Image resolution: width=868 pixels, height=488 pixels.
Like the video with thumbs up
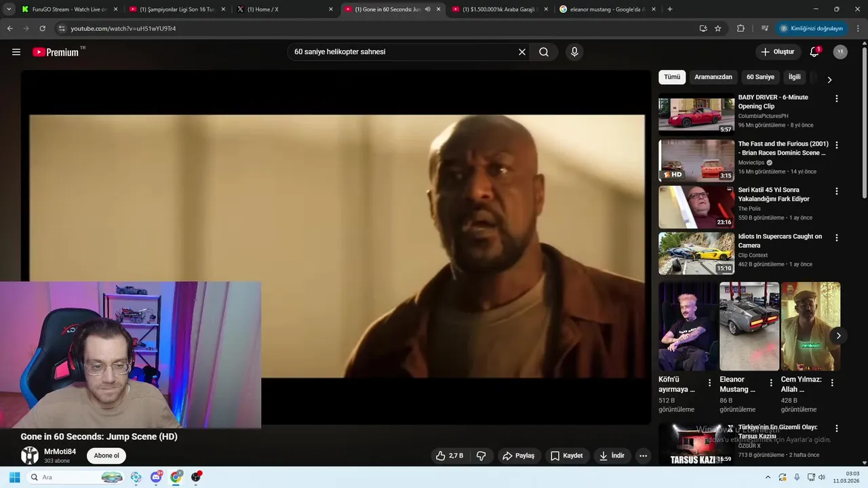coord(450,456)
